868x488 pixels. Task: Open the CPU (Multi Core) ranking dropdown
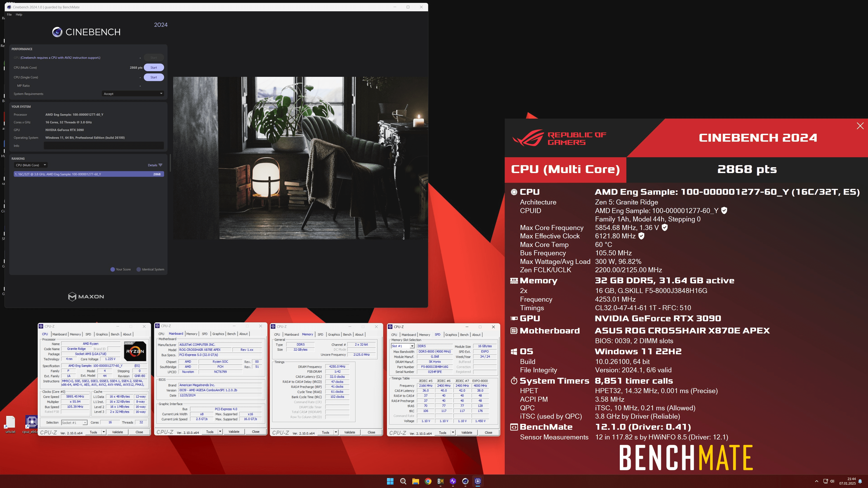[31, 165]
